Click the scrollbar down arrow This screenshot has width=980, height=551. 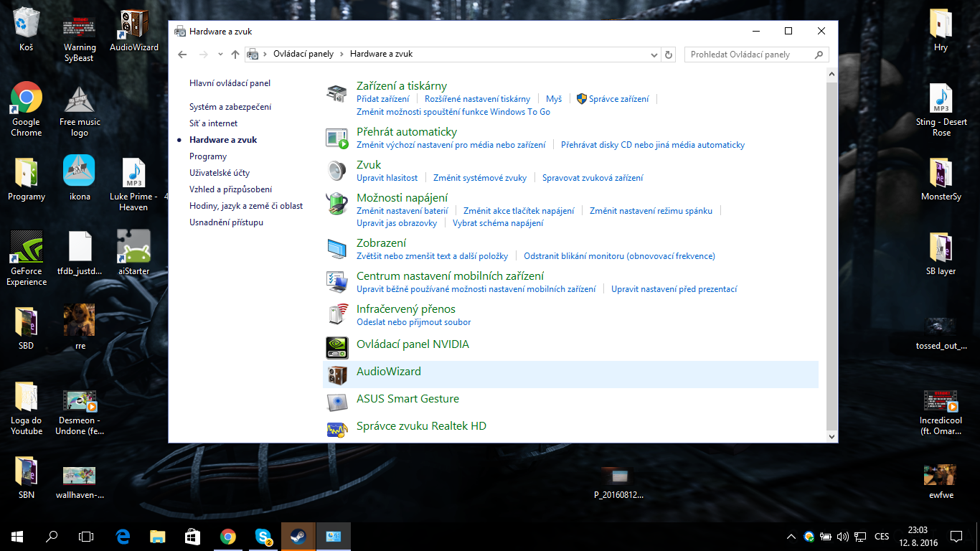tap(831, 436)
